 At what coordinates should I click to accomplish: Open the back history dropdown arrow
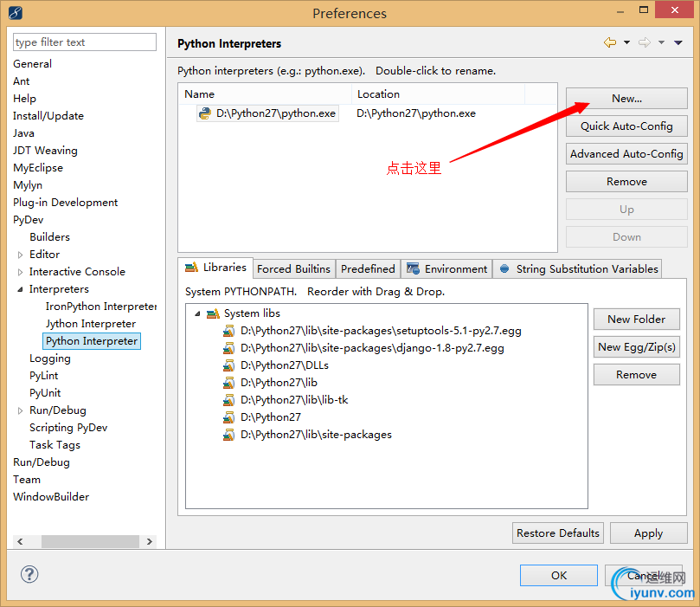(626, 42)
